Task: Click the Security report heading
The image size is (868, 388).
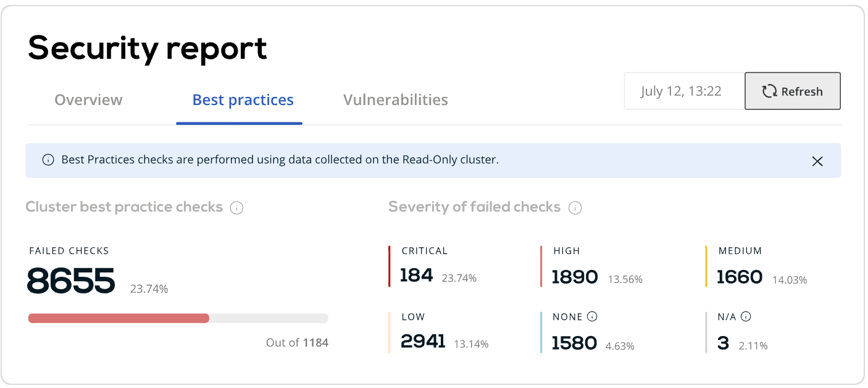Action: (x=148, y=48)
